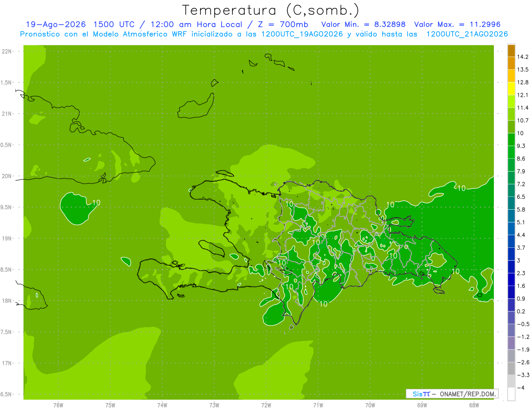The image size is (532, 411).
Task: Click the 73W longitude axis label
Action: [214, 405]
